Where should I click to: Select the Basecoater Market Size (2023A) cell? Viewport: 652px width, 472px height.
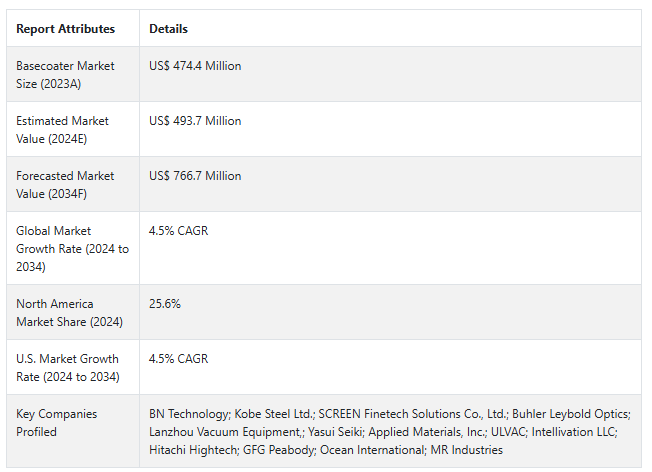73,74
